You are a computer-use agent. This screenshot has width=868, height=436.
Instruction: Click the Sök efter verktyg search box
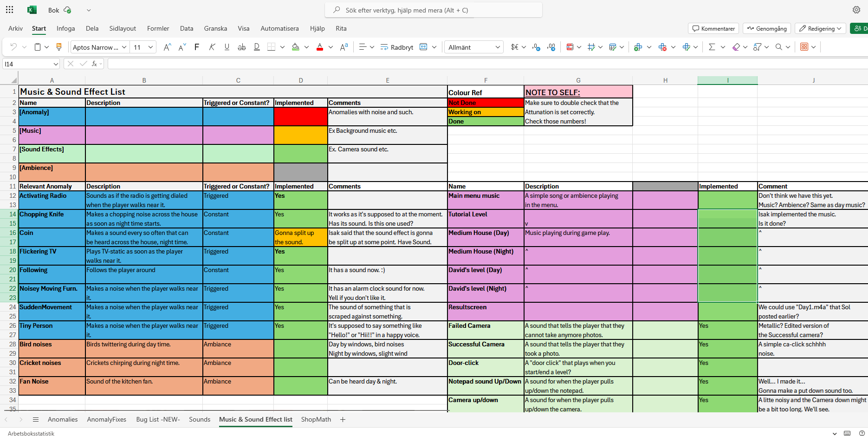[x=434, y=10]
